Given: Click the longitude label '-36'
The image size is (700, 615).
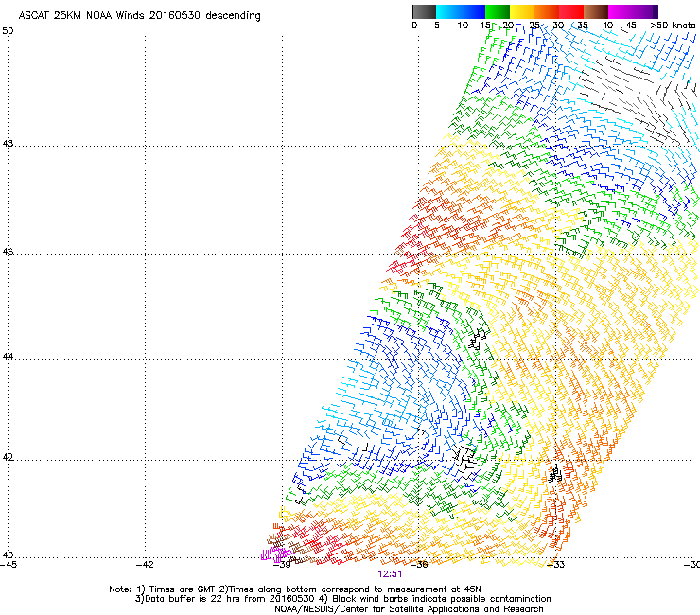Looking at the screenshot, I should click(x=418, y=565).
